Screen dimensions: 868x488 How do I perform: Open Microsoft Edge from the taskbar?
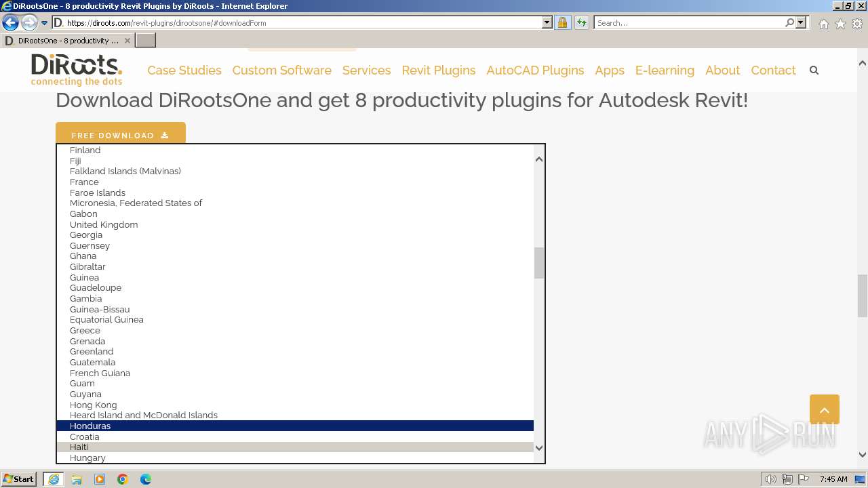[x=146, y=479]
